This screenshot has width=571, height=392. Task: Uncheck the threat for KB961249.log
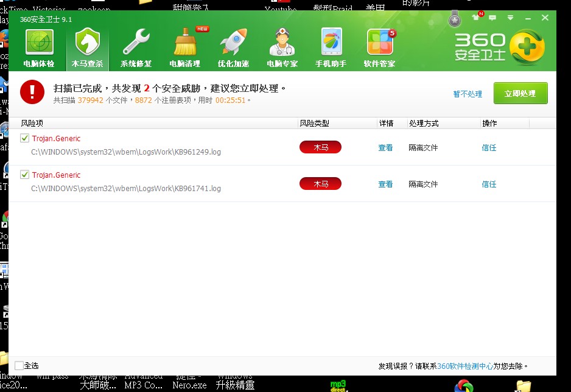[x=24, y=138]
